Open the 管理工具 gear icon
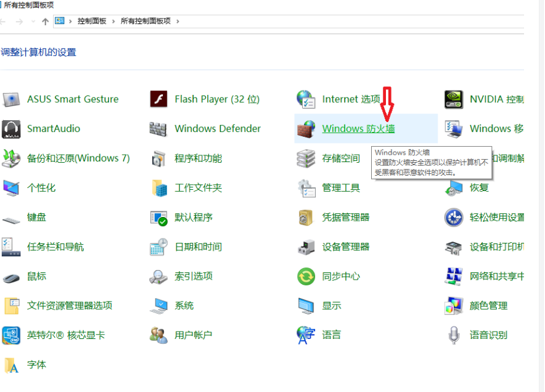This screenshot has height=392, width=545. tap(306, 188)
